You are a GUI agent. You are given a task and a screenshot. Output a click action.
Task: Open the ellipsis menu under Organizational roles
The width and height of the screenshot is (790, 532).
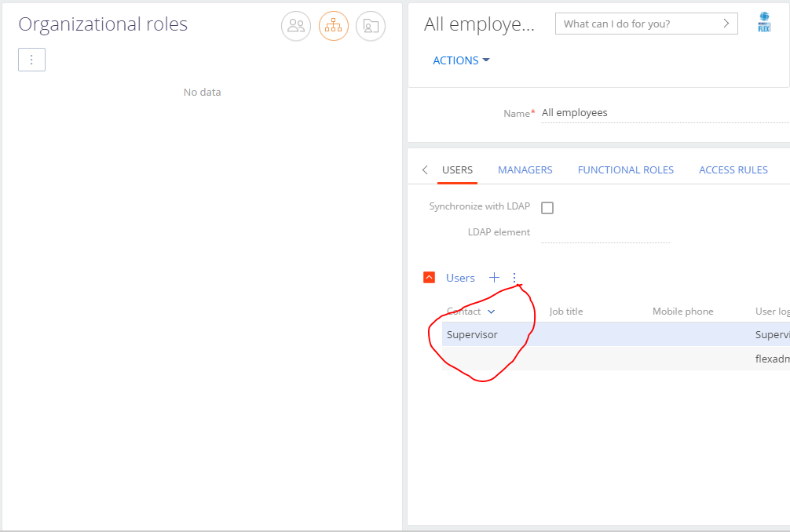(x=31, y=59)
